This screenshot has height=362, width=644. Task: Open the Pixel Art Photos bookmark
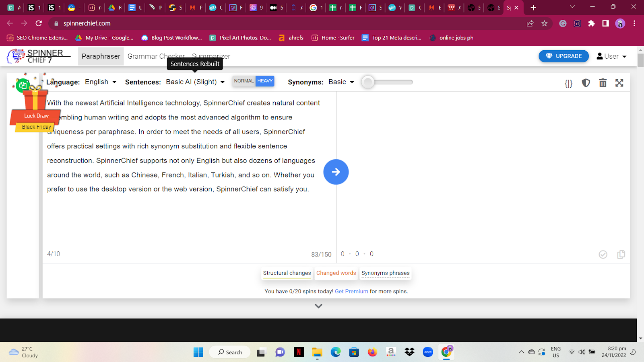pos(240,38)
